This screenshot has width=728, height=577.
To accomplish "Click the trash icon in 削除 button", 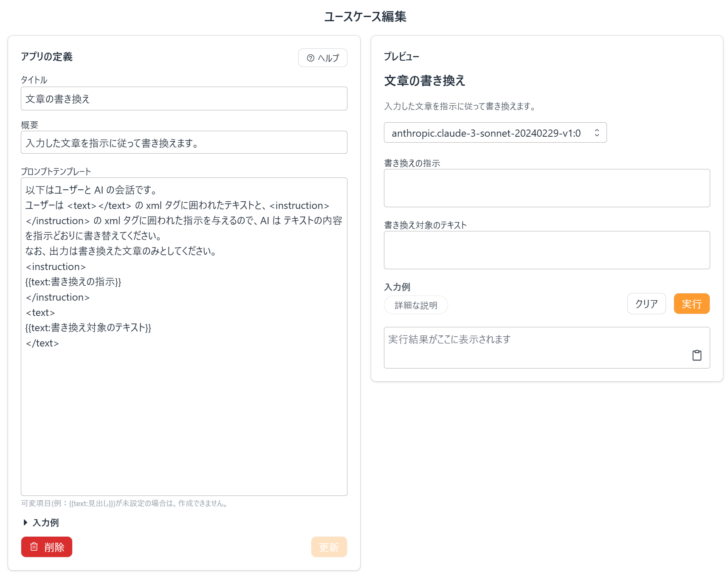I will [x=34, y=547].
